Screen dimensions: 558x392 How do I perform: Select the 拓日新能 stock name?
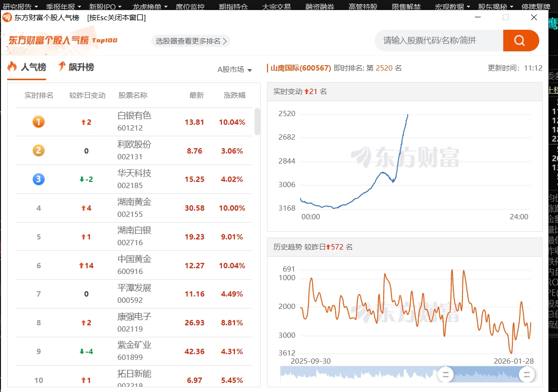(x=134, y=374)
